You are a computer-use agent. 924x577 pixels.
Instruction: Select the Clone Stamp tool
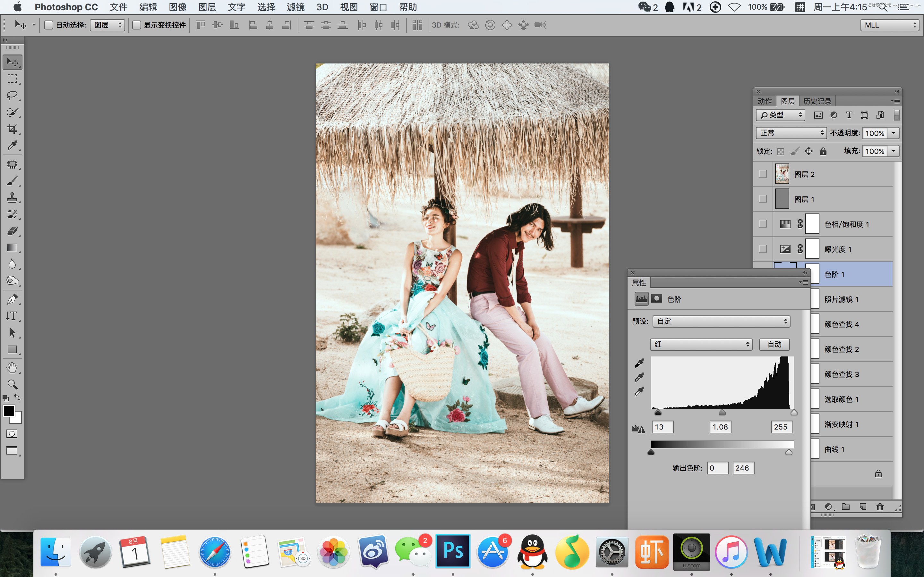pos(12,197)
